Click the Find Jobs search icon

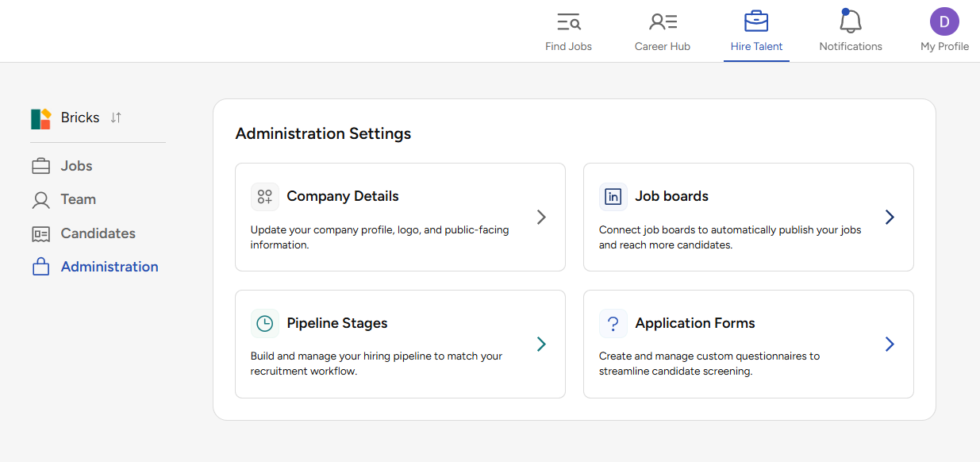point(568,22)
